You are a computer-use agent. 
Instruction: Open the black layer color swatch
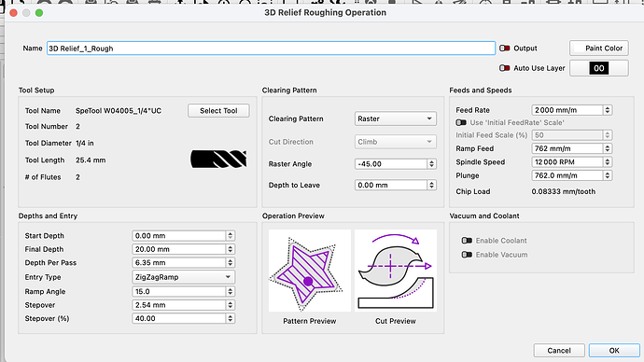click(599, 68)
